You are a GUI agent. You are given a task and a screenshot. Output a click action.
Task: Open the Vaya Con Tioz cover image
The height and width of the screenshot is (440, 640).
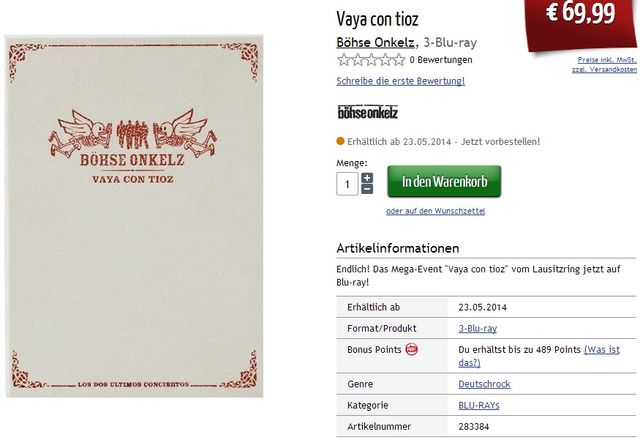(134, 216)
